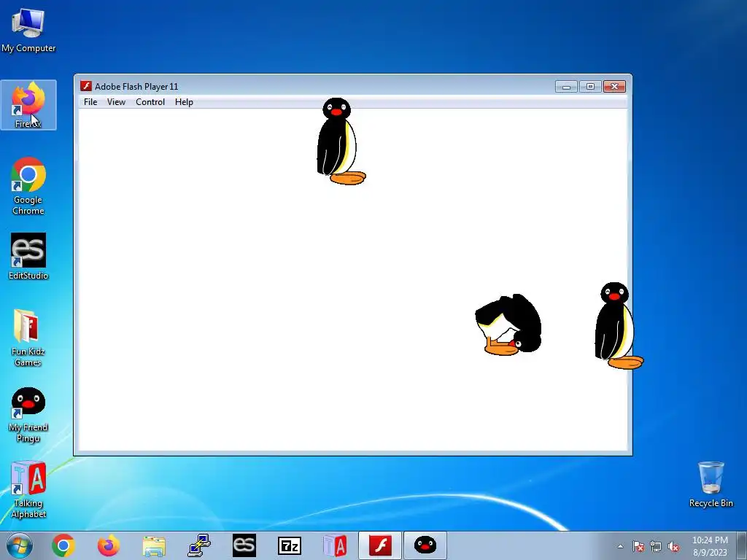
Task: Open 7-Zip from the taskbar
Action: coord(289,545)
